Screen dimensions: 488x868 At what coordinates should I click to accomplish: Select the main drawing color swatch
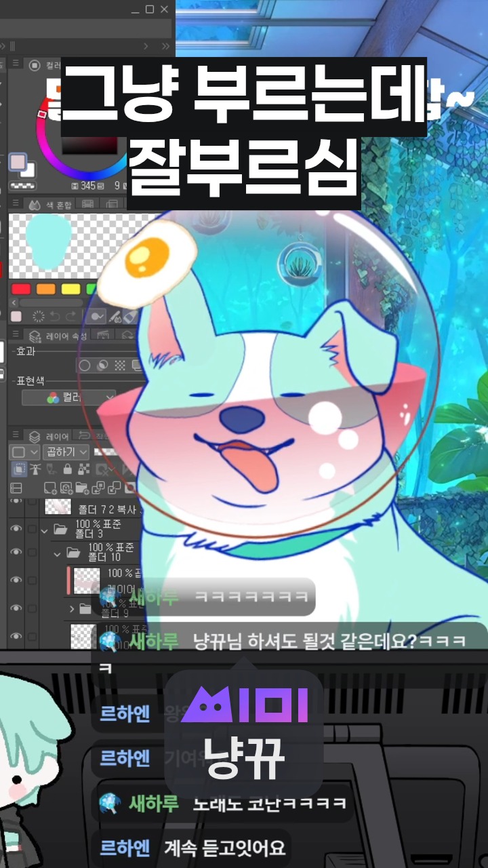point(17,163)
